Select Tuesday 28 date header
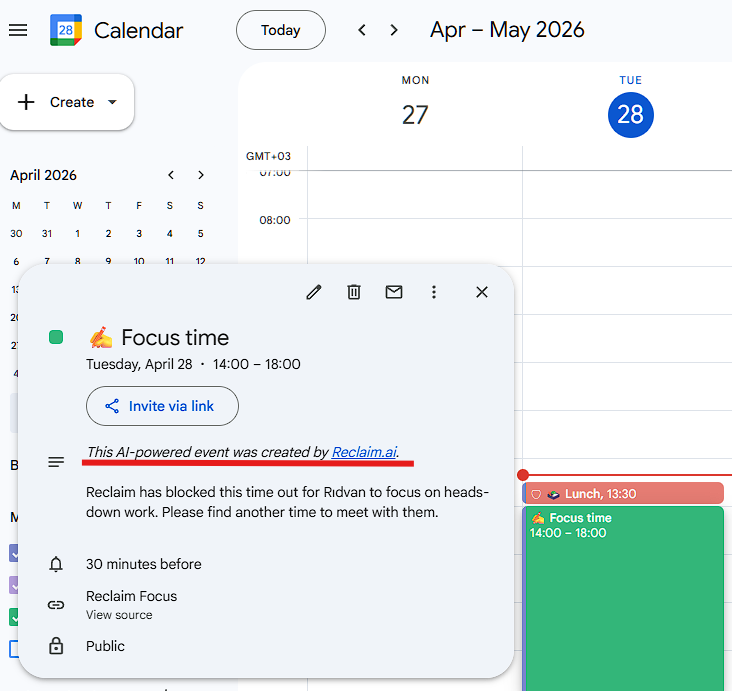Screen dimensions: 732x691 pyautogui.click(x=631, y=115)
